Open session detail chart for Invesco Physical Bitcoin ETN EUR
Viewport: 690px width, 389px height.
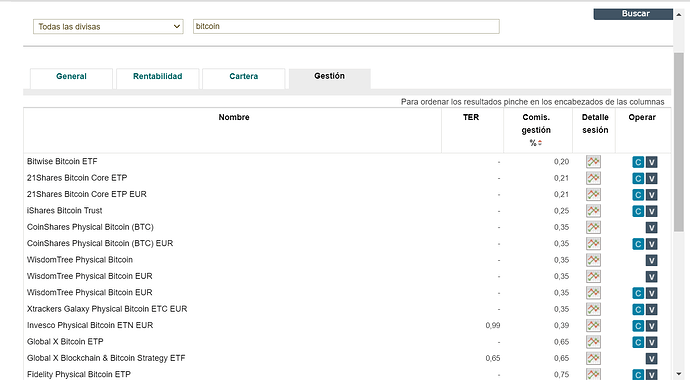[x=593, y=326]
